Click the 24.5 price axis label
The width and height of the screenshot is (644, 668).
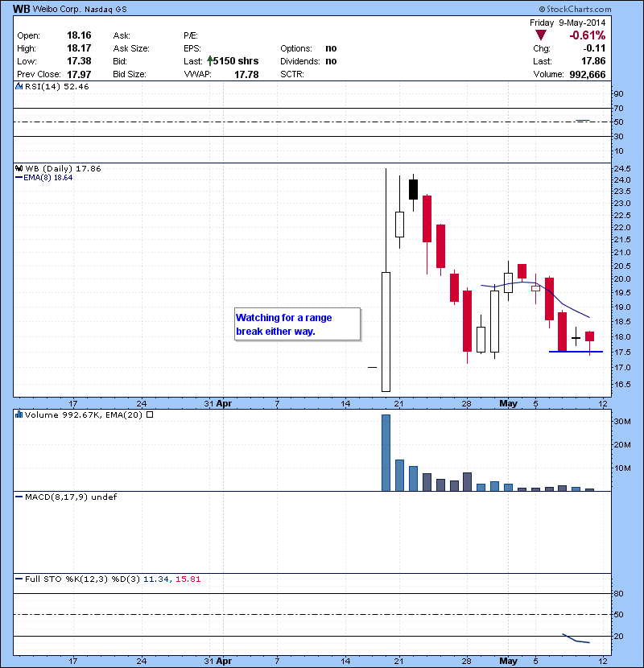pos(621,169)
